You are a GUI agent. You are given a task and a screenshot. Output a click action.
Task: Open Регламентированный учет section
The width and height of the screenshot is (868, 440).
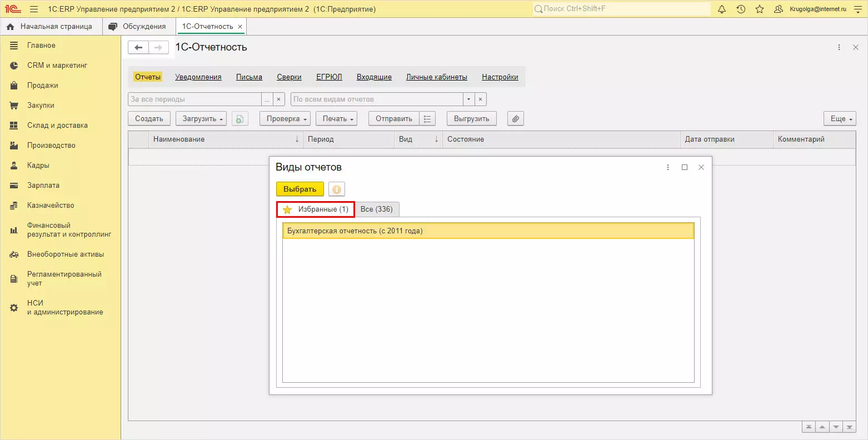point(61,279)
